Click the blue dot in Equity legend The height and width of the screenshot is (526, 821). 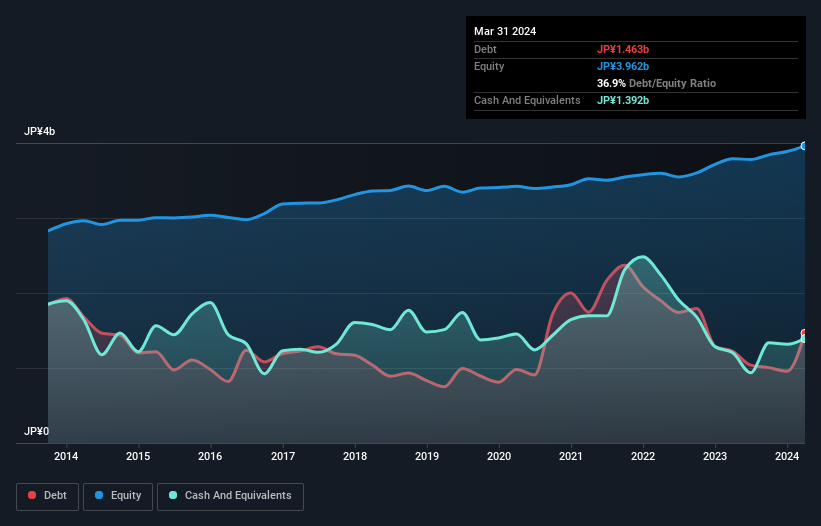click(x=100, y=496)
